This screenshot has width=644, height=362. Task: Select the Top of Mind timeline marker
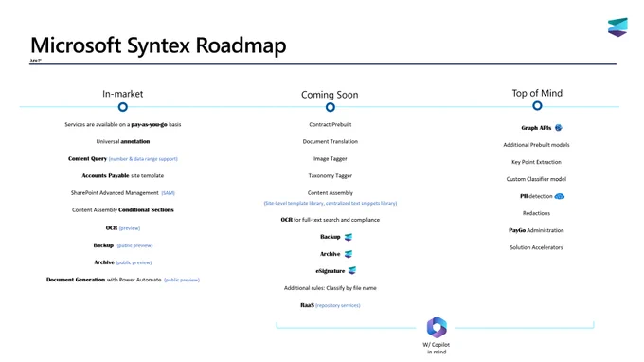tap(537, 106)
